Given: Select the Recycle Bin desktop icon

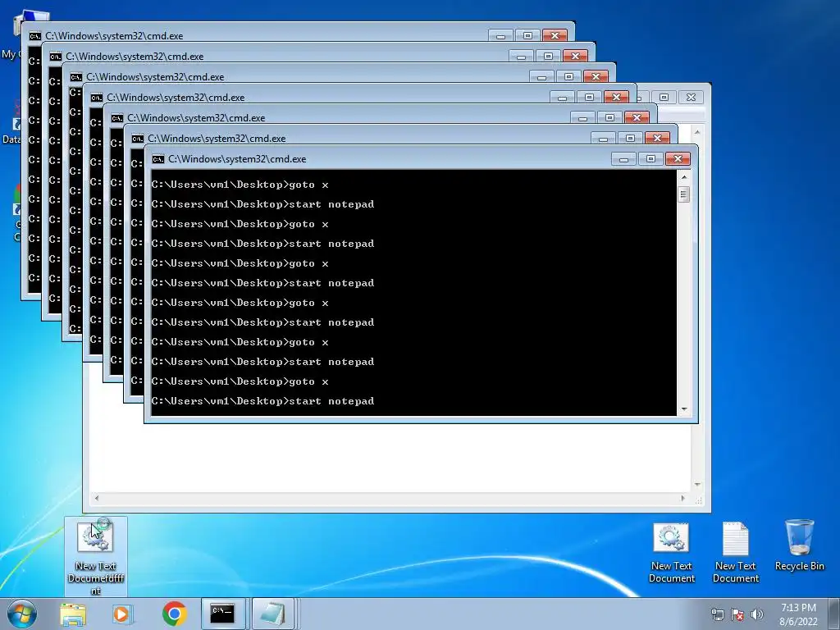Looking at the screenshot, I should pyautogui.click(x=799, y=546).
